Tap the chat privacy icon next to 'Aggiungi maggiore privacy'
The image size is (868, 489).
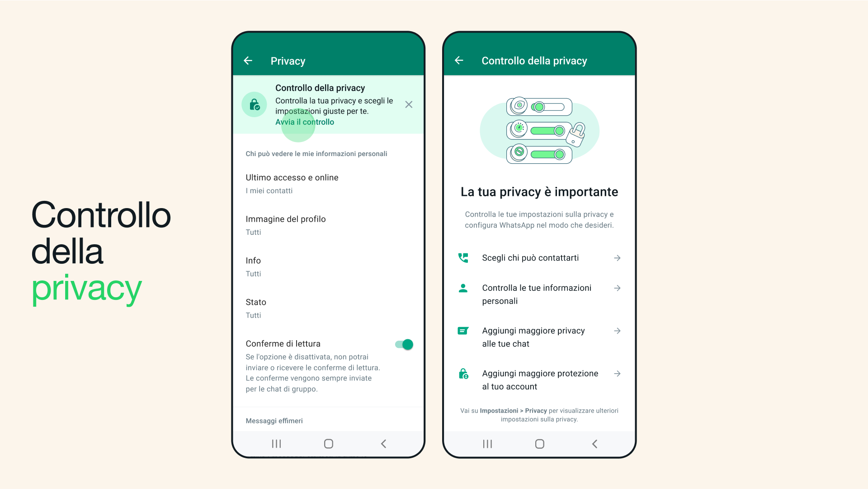(464, 330)
